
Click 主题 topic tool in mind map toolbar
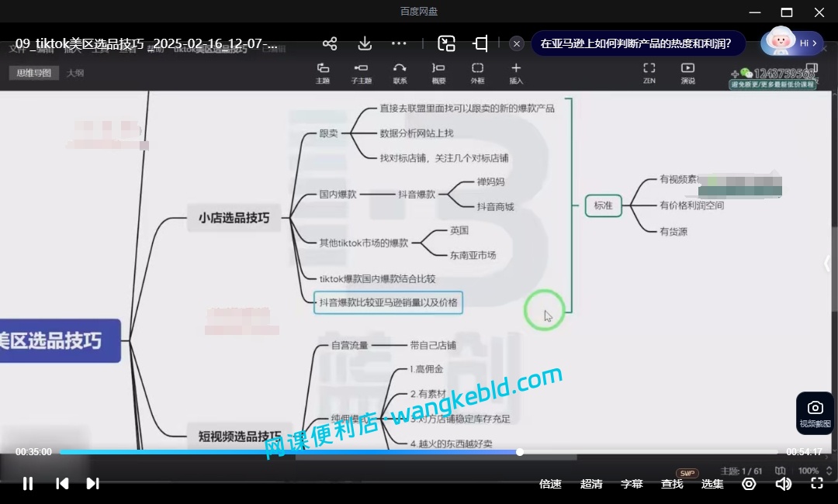[323, 73]
